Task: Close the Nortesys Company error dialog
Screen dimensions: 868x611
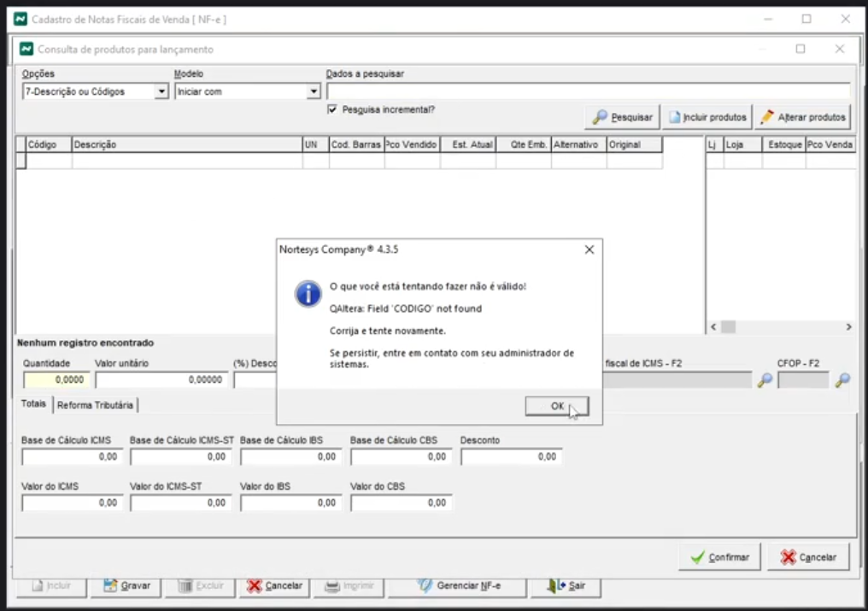Action: (589, 250)
